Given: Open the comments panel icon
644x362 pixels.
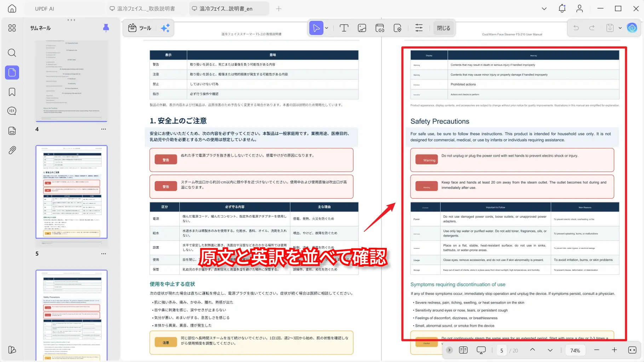Looking at the screenshot, I should point(12,111).
